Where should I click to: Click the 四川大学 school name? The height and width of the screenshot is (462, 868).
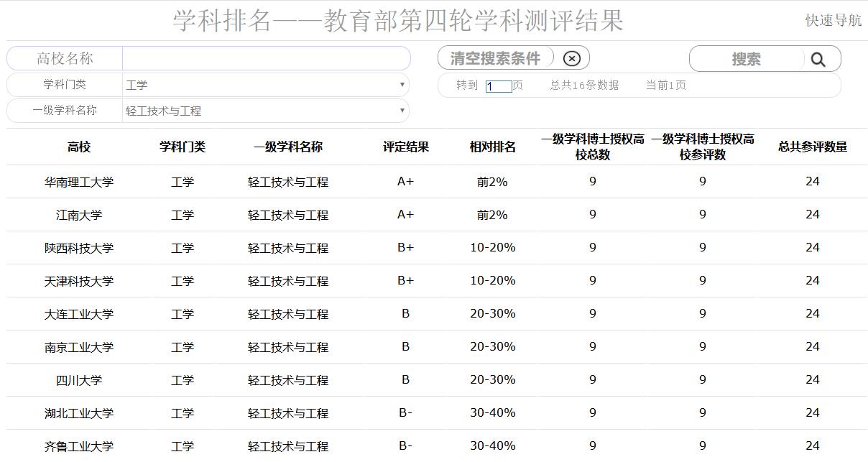click(x=79, y=381)
